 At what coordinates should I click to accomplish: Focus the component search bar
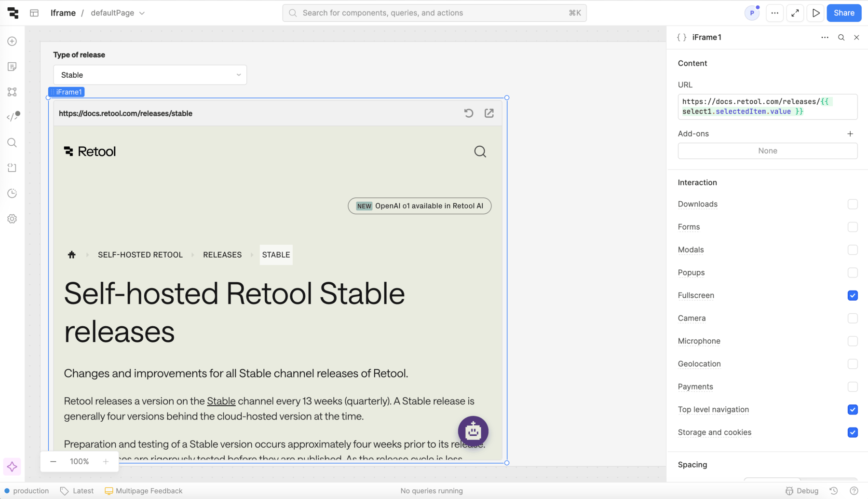(x=434, y=13)
